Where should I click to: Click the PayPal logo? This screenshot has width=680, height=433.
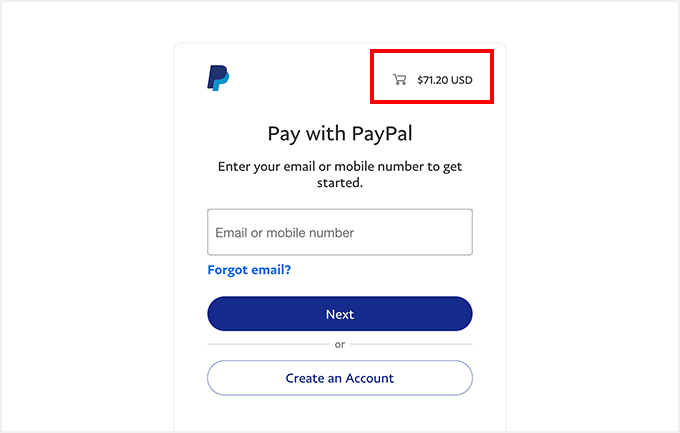(x=218, y=78)
